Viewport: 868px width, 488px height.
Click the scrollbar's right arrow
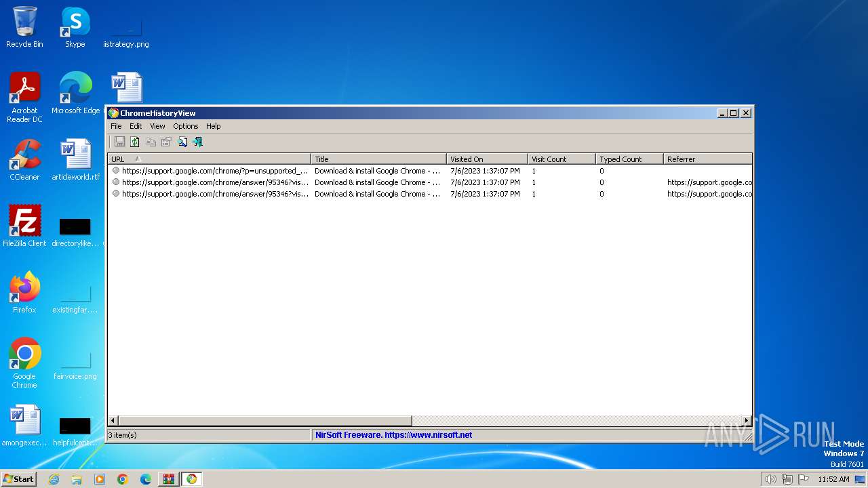[747, 421]
